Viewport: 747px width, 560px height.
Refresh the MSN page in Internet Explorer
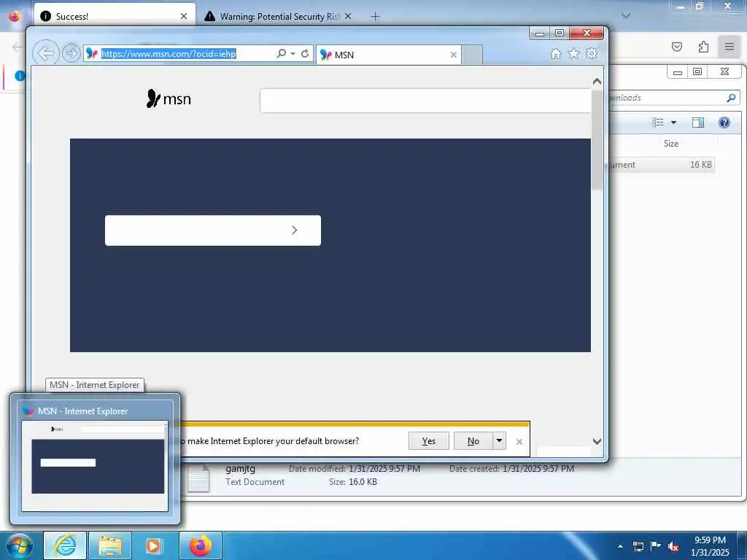tap(305, 54)
